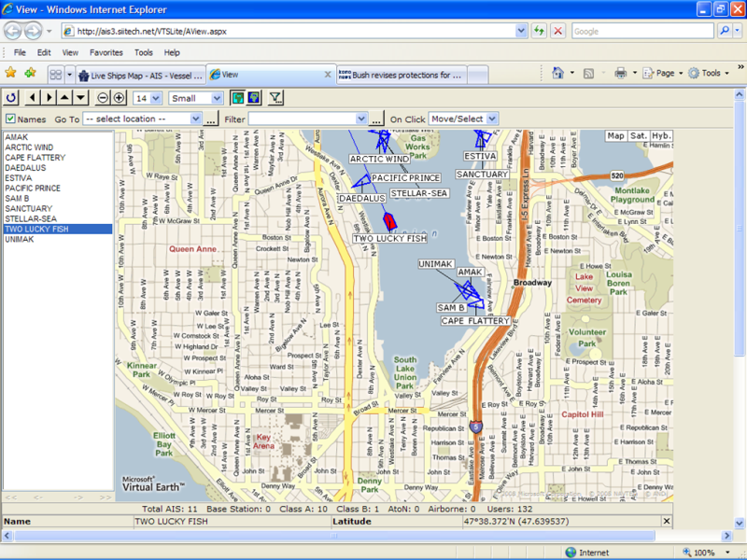Select the cyan globe map icon
This screenshot has width=747, height=560.
coord(237,98)
